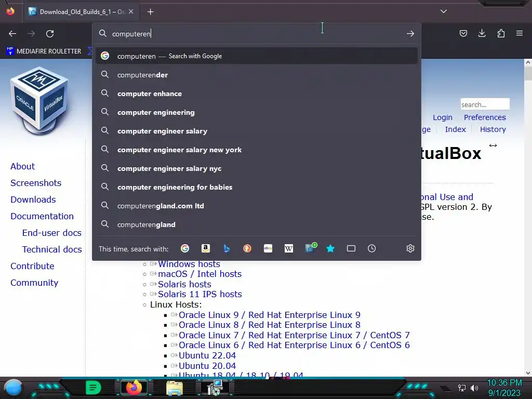This screenshot has height=399, width=532.
Task: Open Windows hosts download link
Action: 189,264
